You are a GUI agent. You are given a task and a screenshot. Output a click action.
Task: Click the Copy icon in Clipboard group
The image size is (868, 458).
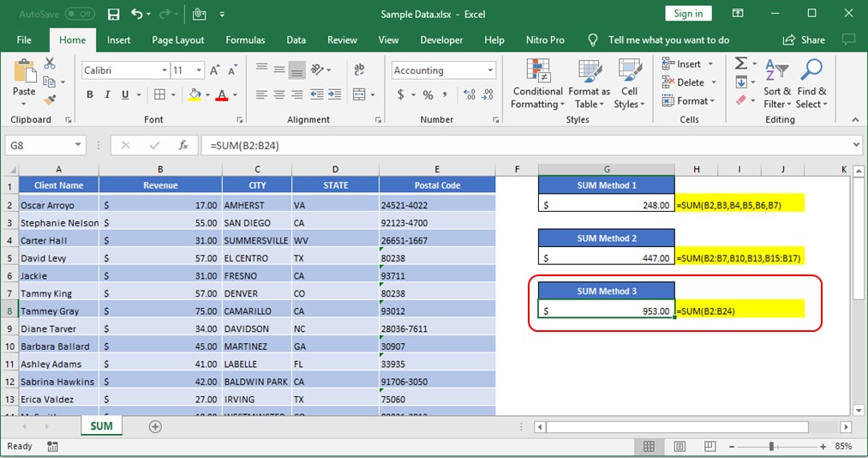coord(49,82)
